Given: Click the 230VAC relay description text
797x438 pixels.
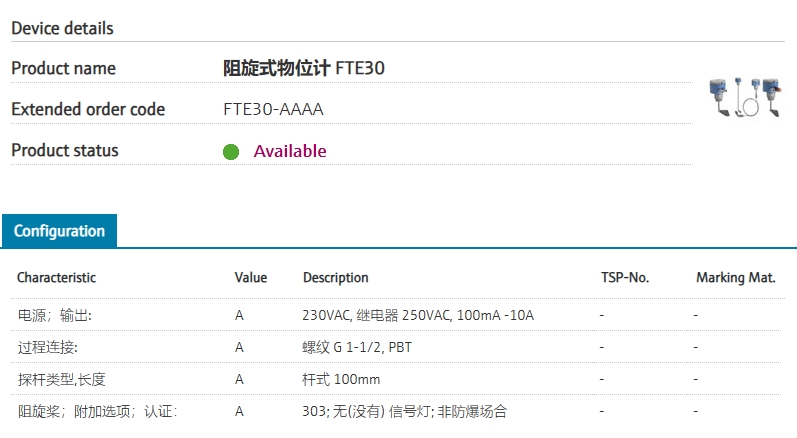Looking at the screenshot, I should [x=418, y=315].
